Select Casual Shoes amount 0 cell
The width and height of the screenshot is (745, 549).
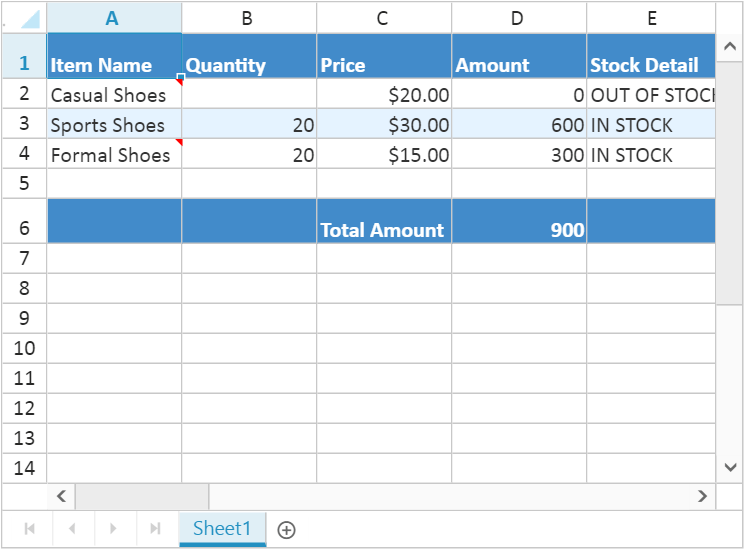(519, 94)
